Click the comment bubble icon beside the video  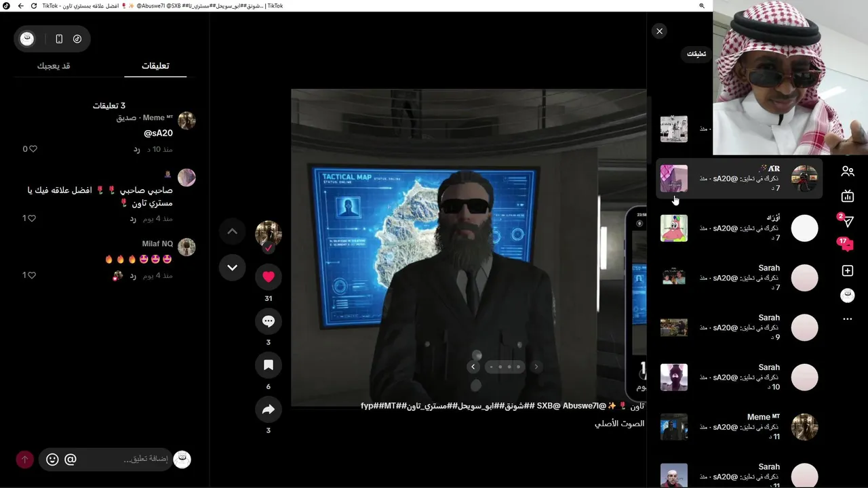(x=269, y=321)
